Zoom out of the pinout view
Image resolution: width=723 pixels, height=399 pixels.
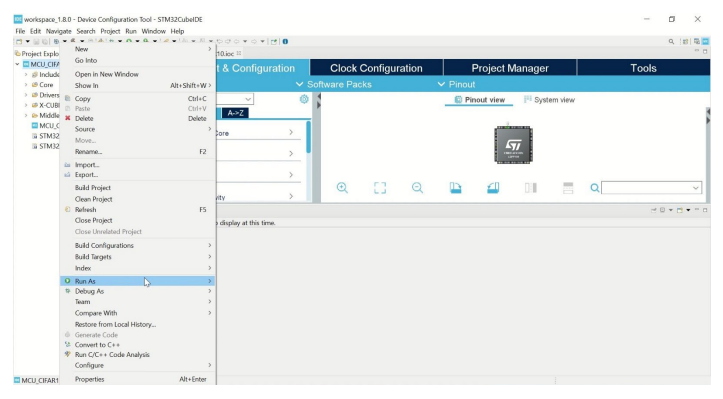417,188
